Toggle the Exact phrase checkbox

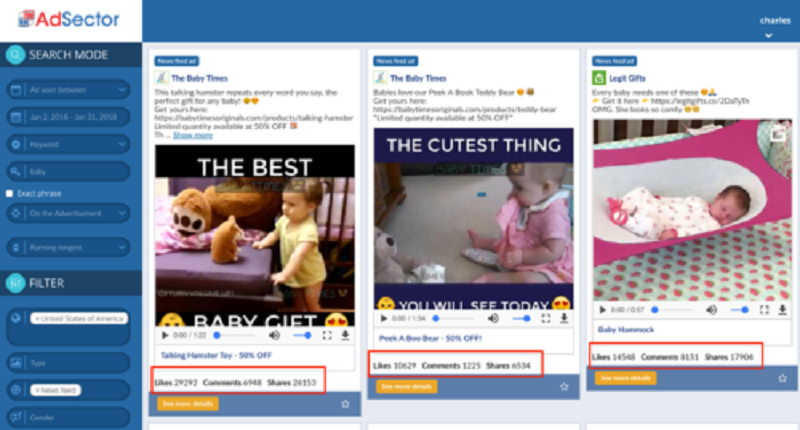[9, 193]
